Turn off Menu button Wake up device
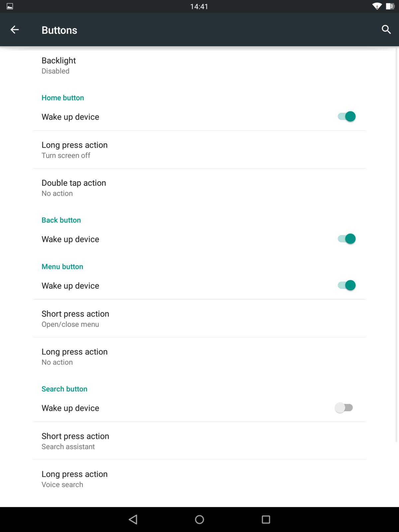Viewport: 399px width, 532px height. coord(346,286)
